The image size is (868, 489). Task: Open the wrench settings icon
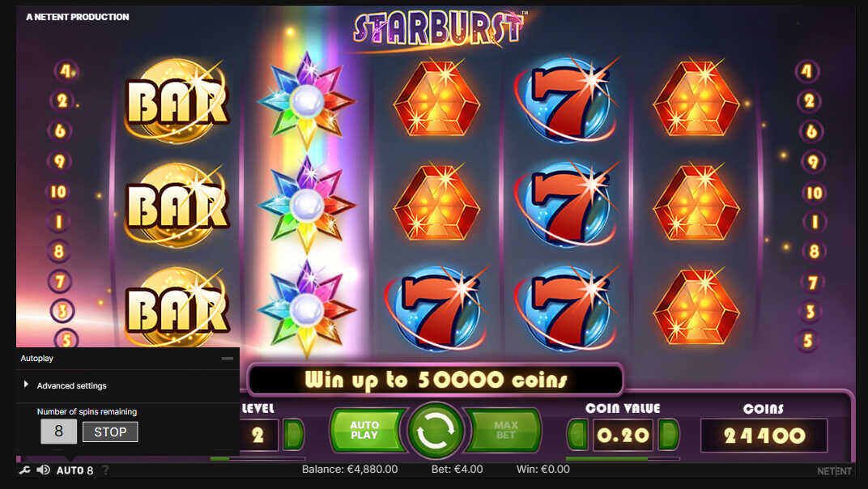pos(24,470)
